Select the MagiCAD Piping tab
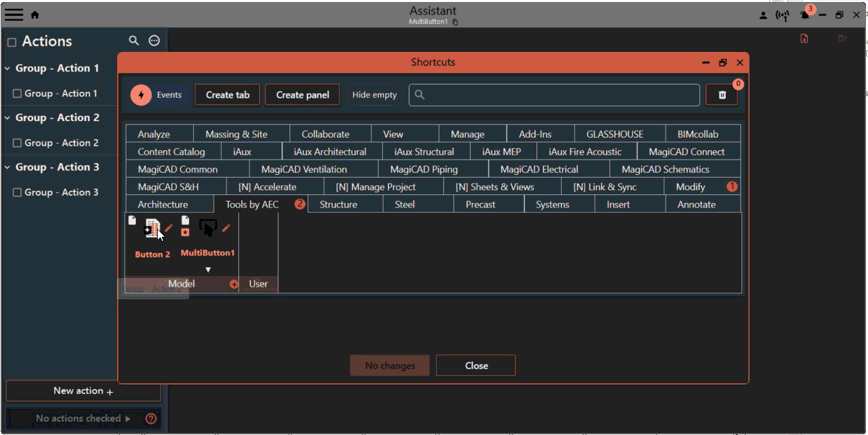Image resolution: width=868 pixels, height=435 pixels. pos(423,169)
